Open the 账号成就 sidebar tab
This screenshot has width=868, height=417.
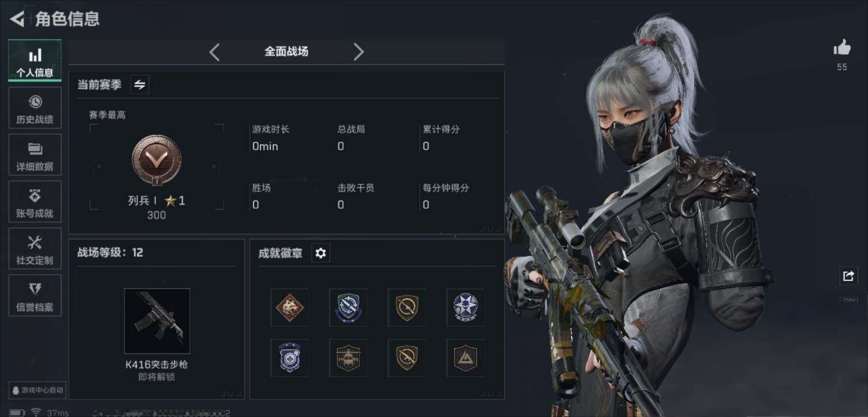coord(35,202)
